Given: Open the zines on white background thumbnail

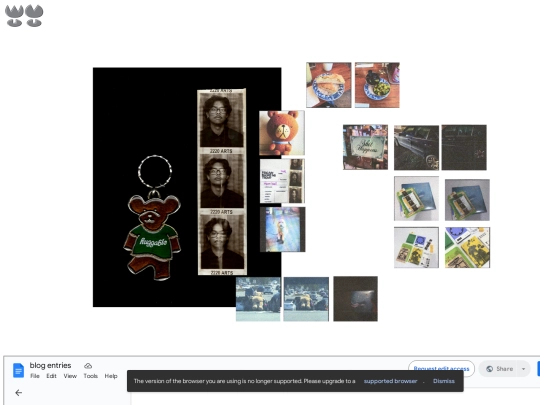Looking at the screenshot, I should click(416, 247).
